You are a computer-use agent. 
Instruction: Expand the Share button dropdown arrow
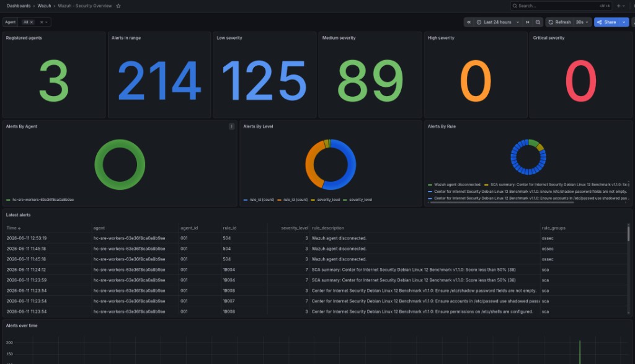tap(624, 22)
